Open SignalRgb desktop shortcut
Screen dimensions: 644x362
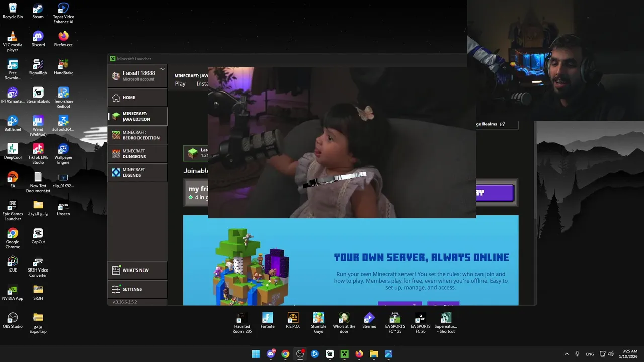(38, 67)
